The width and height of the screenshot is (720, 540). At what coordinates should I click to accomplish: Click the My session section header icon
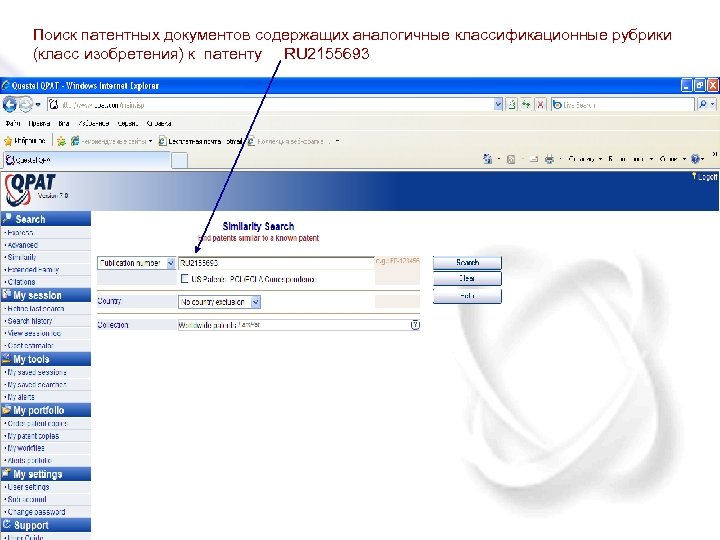6,294
